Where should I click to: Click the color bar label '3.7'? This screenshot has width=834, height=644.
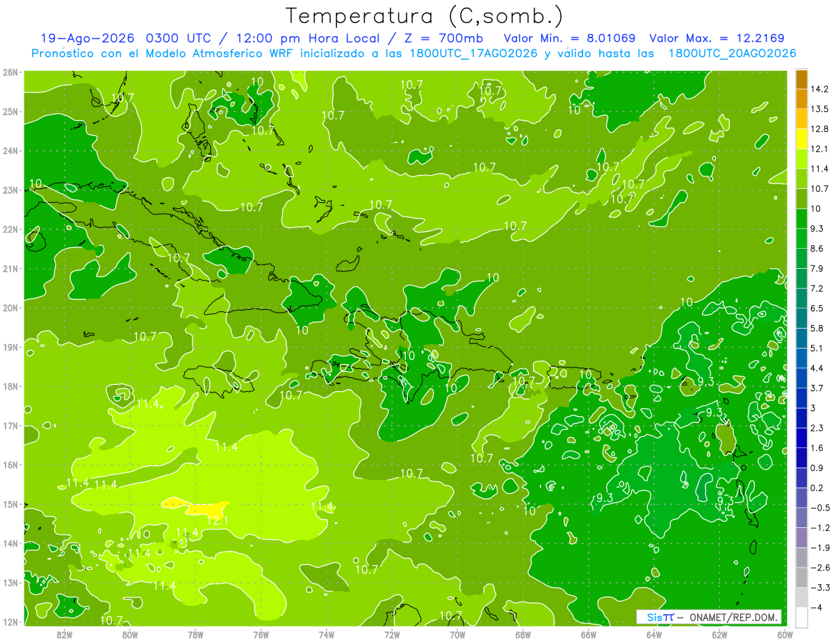(817, 388)
